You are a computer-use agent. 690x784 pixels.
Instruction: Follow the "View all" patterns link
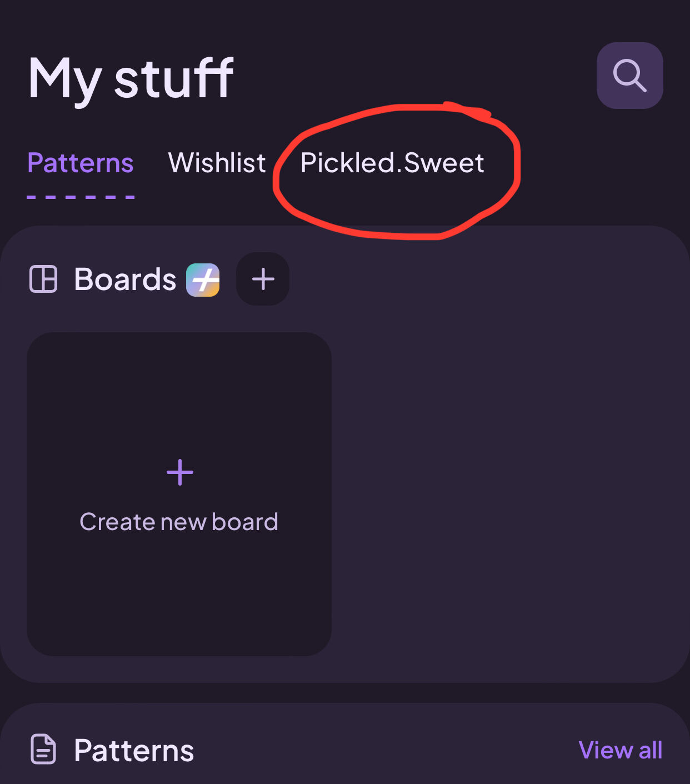(620, 750)
